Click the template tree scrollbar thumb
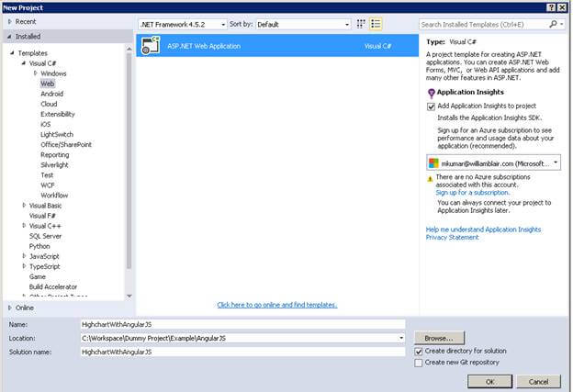The image size is (573, 392). [129, 161]
